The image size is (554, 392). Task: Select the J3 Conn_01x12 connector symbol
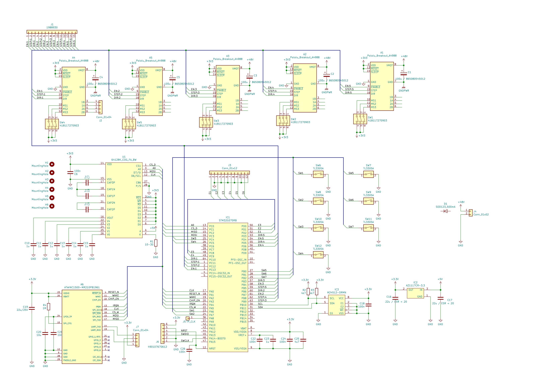[x=230, y=173]
